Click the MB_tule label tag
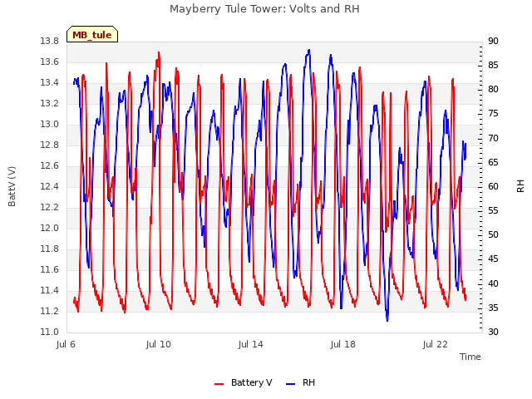The height and width of the screenshot is (399, 532). click(x=92, y=34)
